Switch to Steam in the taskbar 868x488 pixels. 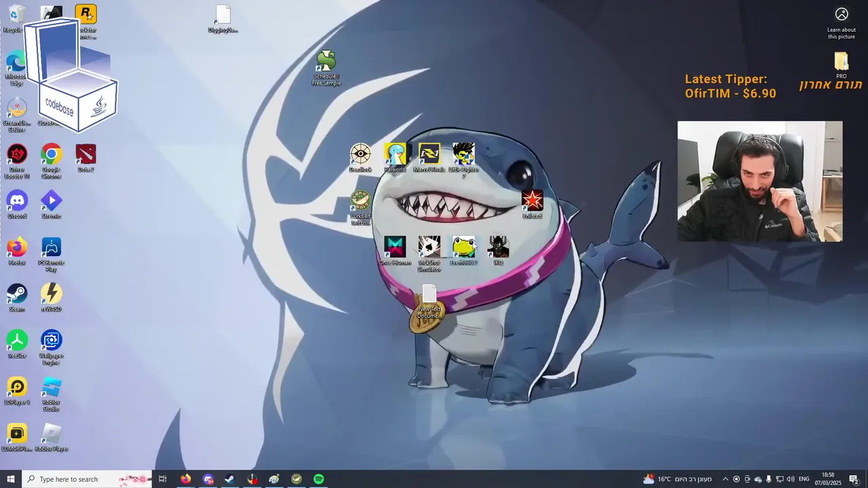coord(230,479)
